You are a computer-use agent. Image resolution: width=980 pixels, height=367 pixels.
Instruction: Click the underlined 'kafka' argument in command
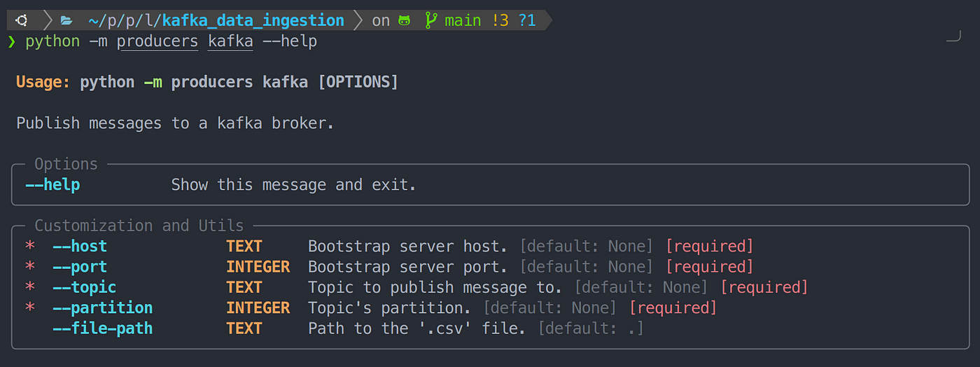tap(230, 41)
